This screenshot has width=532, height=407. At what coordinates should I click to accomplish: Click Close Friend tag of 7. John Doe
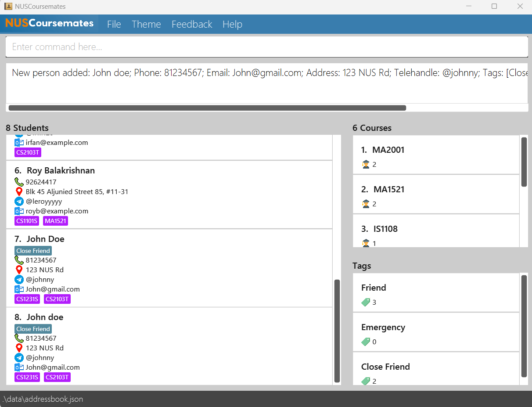[33, 251]
